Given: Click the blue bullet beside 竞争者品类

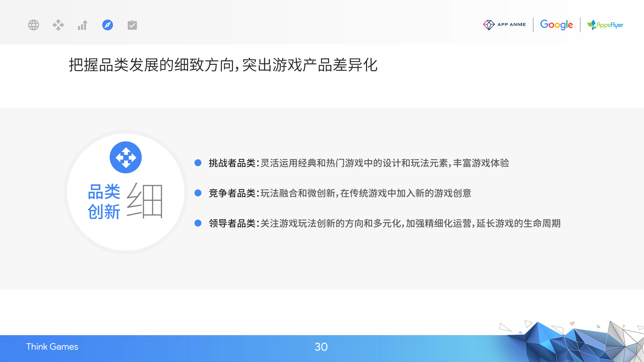Looking at the screenshot, I should pos(198,193).
